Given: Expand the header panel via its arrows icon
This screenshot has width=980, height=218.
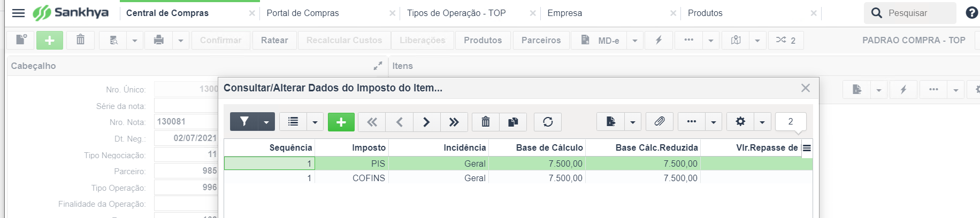Looking at the screenshot, I should pyautogui.click(x=378, y=66).
